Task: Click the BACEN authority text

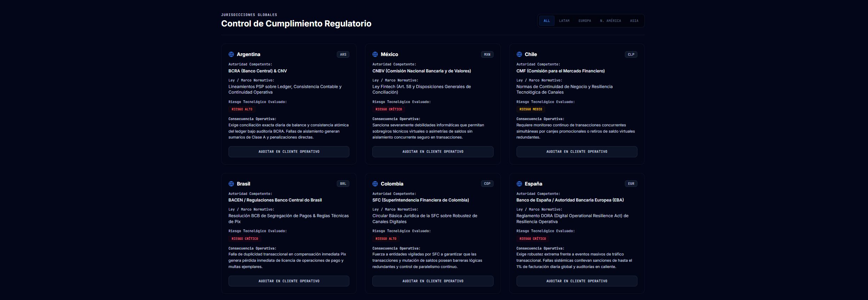Action: pos(275,200)
